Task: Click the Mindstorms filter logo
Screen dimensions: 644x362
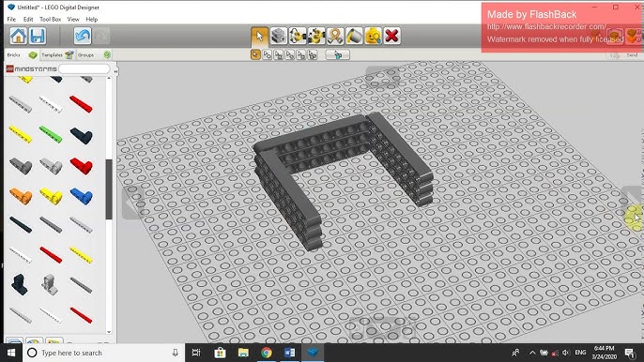Action: [31, 69]
